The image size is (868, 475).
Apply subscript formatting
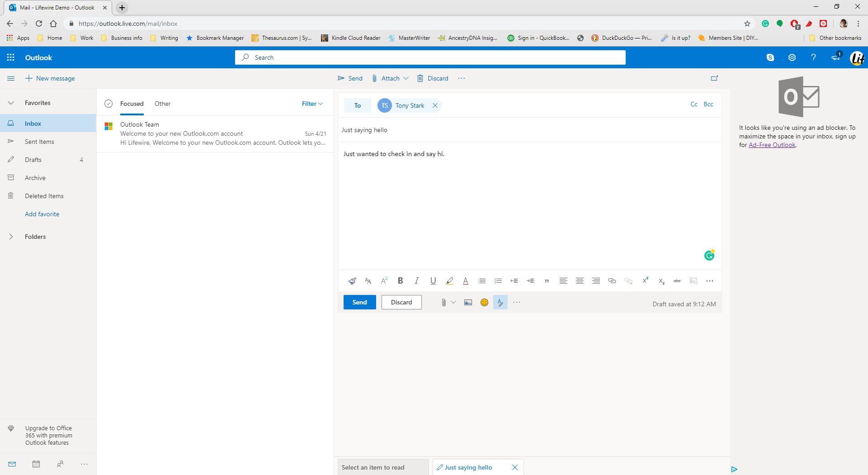pyautogui.click(x=661, y=281)
